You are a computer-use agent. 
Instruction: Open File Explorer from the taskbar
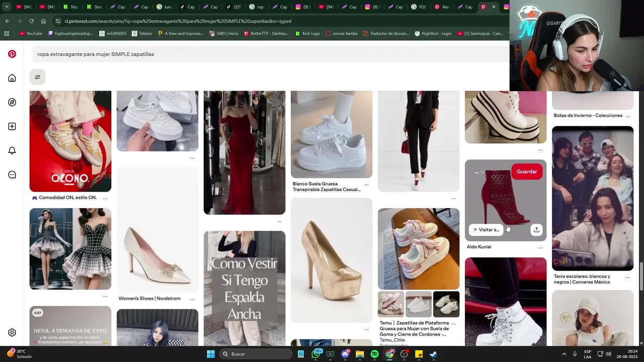point(360,354)
